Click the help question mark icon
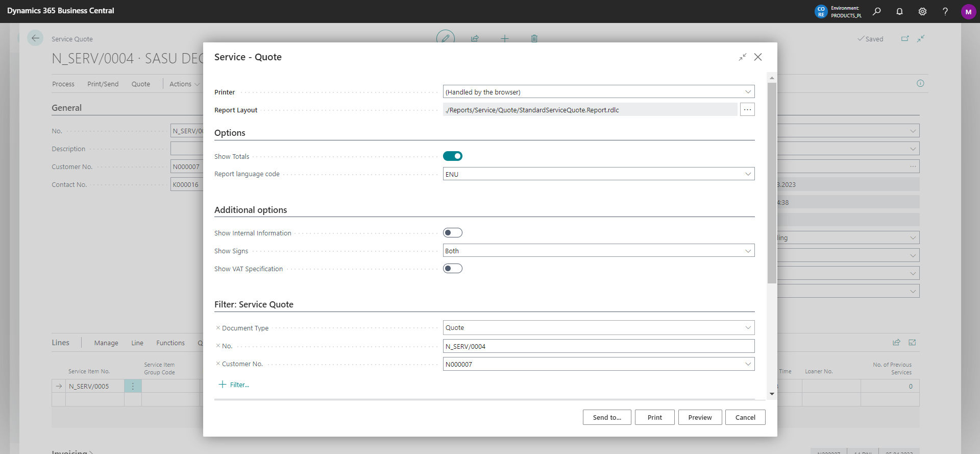 coord(945,11)
